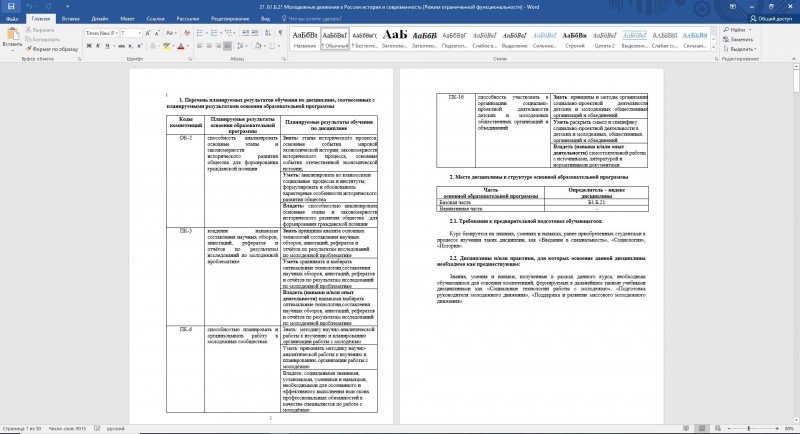
Task: Open the font name dropdown (Times New R)
Action: [117, 33]
